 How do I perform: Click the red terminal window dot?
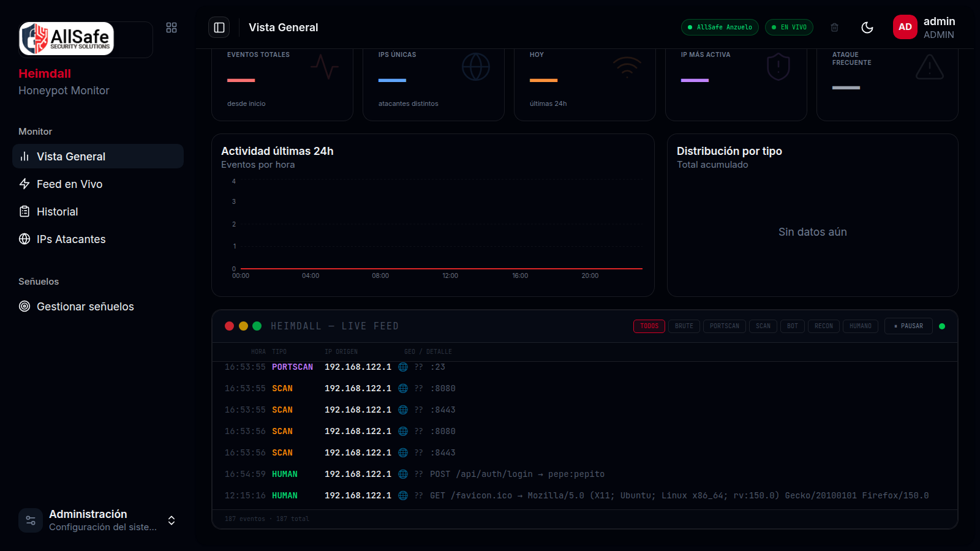pyautogui.click(x=230, y=326)
